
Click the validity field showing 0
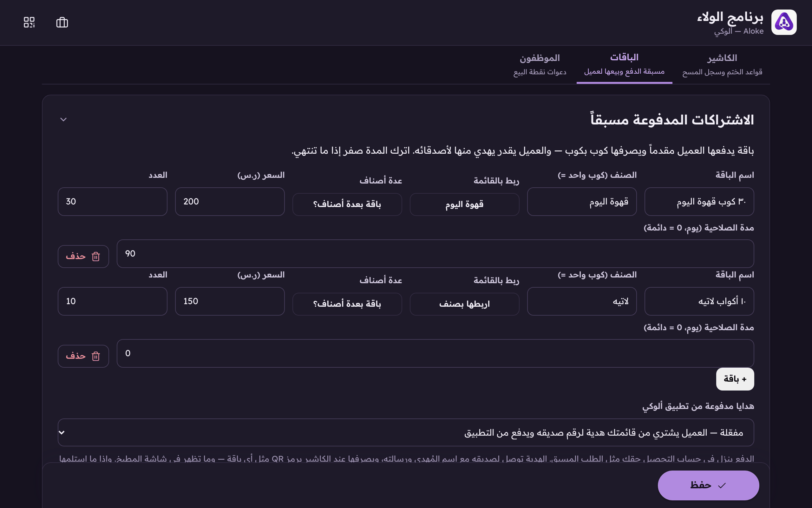tap(435, 353)
